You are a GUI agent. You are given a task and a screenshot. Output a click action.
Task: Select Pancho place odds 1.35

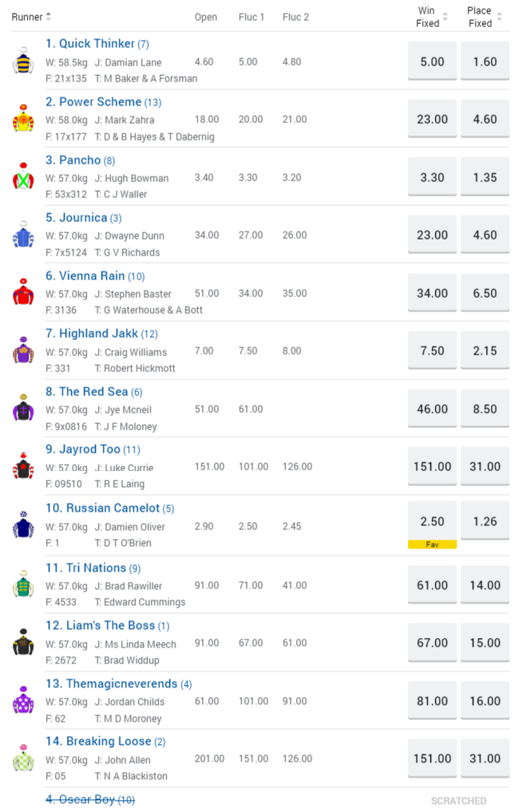[x=485, y=177]
